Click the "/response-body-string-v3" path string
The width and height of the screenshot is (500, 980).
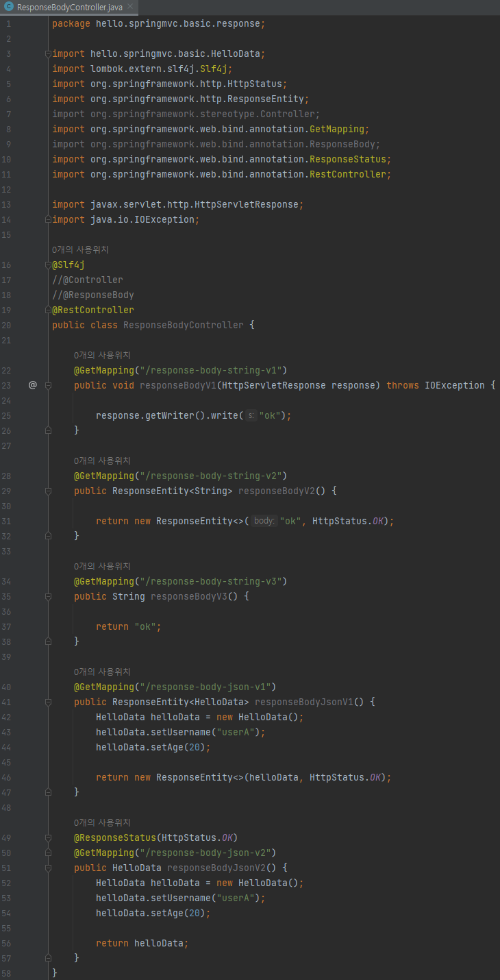pyautogui.click(x=211, y=581)
